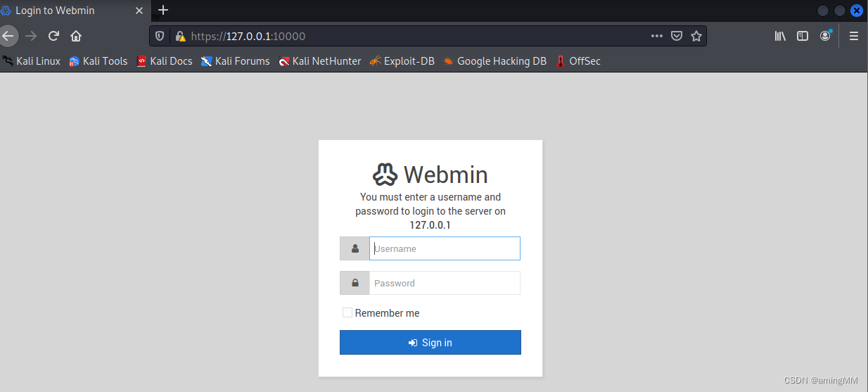
Task: Open the OffSec bookmark
Action: (x=578, y=61)
